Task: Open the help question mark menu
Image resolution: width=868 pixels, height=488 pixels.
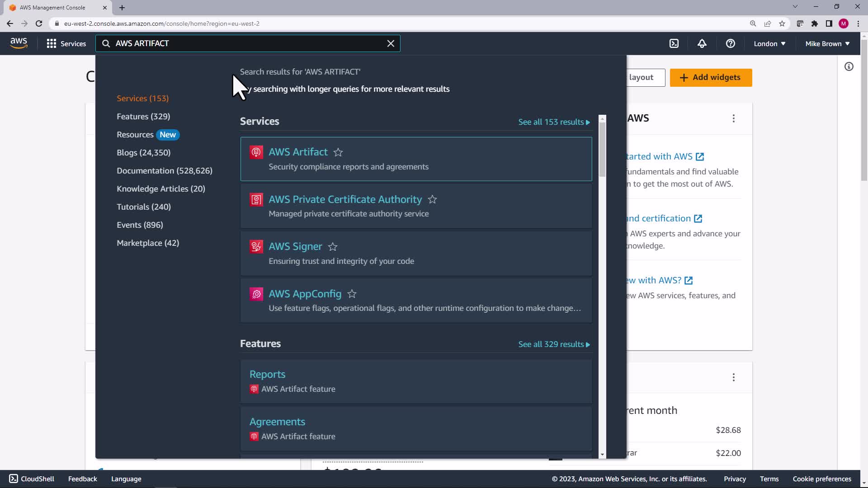Action: coord(730,43)
